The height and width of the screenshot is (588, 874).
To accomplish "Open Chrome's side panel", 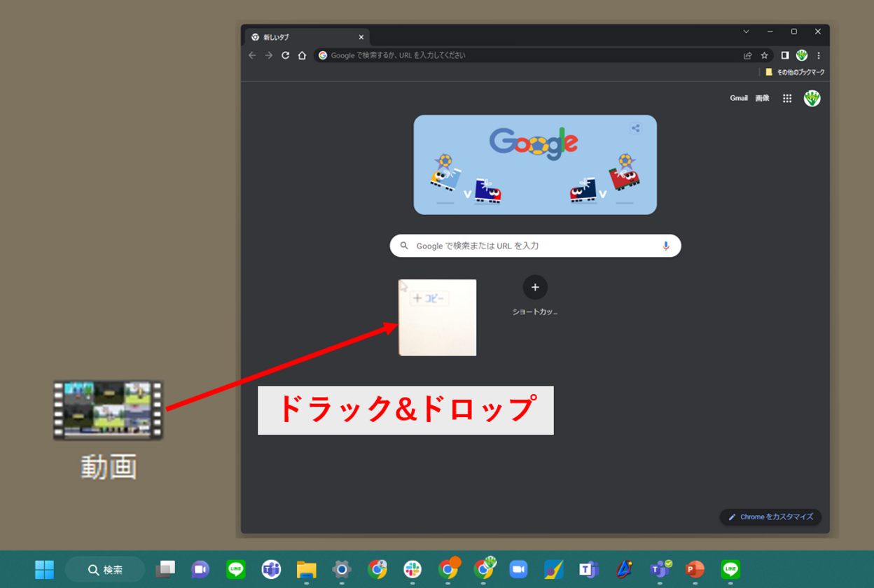I will (x=785, y=55).
